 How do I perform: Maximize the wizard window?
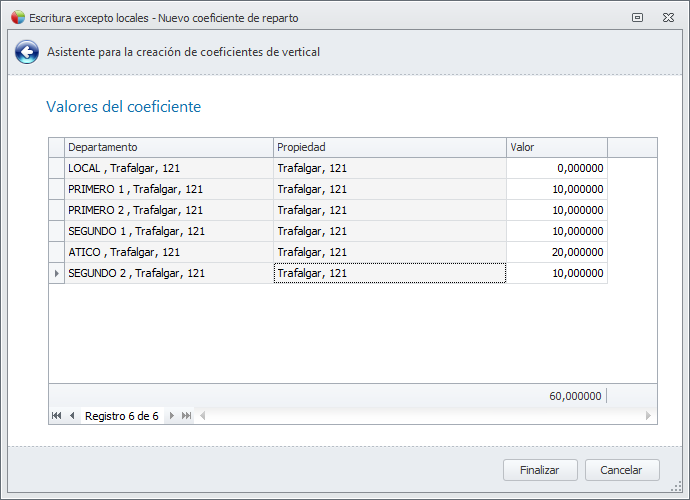[x=638, y=17]
